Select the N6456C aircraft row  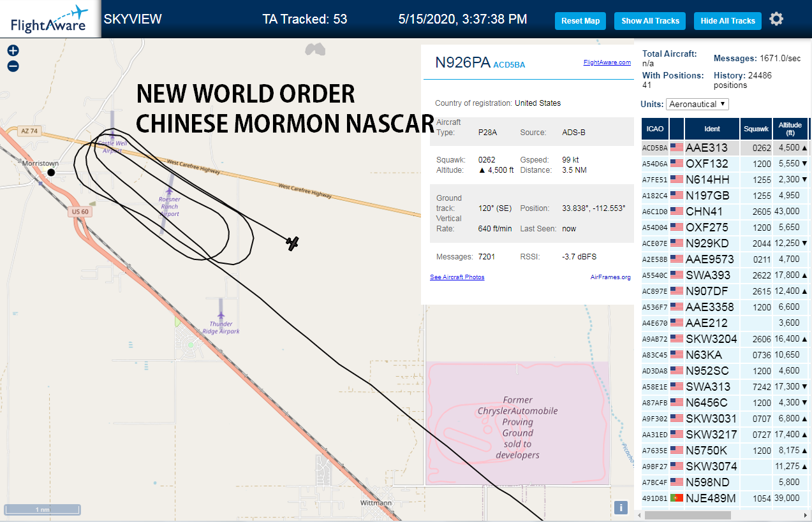click(725, 403)
